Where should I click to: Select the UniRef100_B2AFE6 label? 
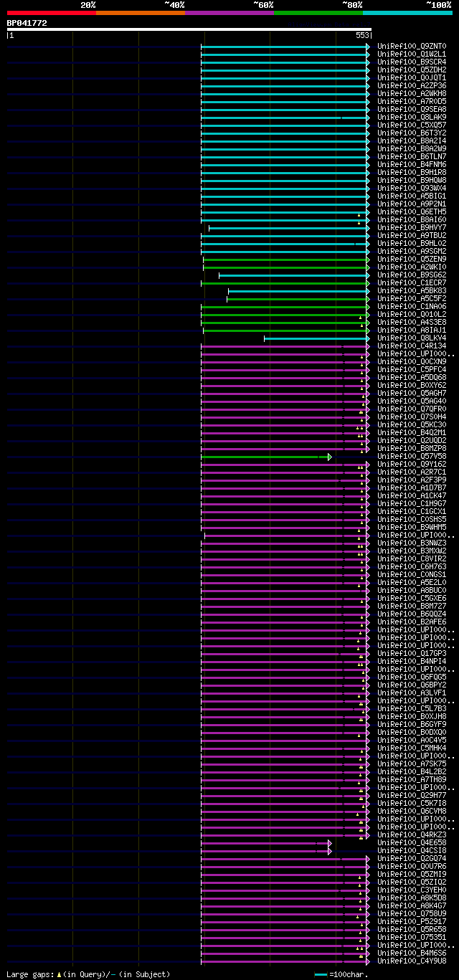tap(412, 622)
